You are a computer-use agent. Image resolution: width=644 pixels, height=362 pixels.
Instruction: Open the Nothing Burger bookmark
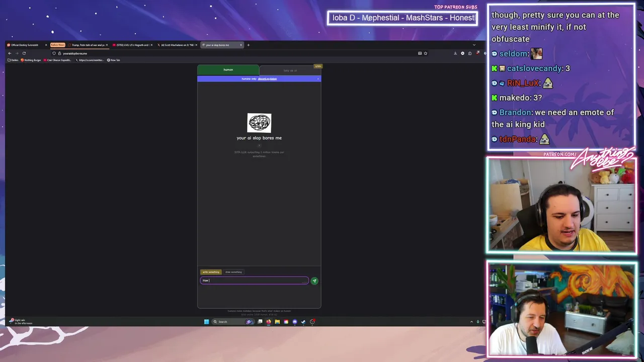(31, 60)
